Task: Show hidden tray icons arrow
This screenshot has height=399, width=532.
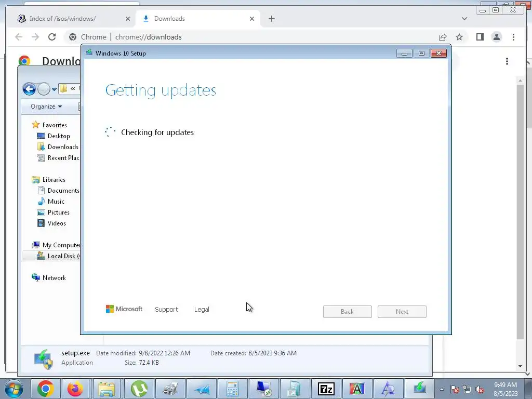Action: click(x=442, y=389)
